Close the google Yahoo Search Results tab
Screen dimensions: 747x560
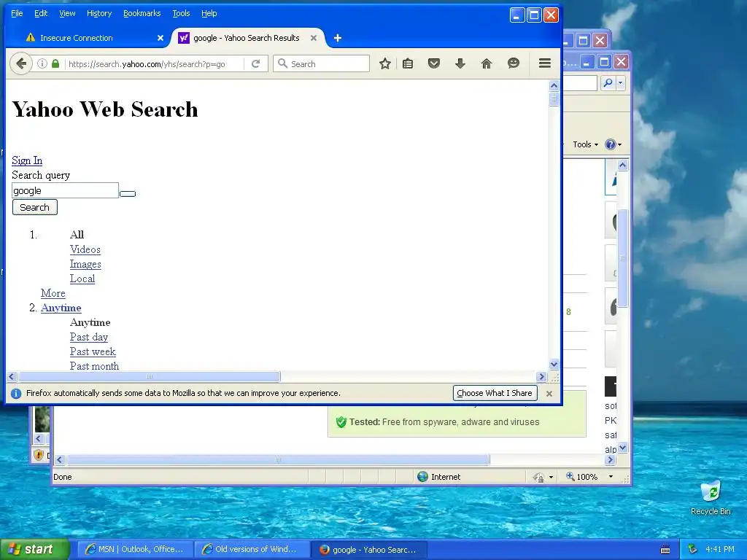coord(314,38)
